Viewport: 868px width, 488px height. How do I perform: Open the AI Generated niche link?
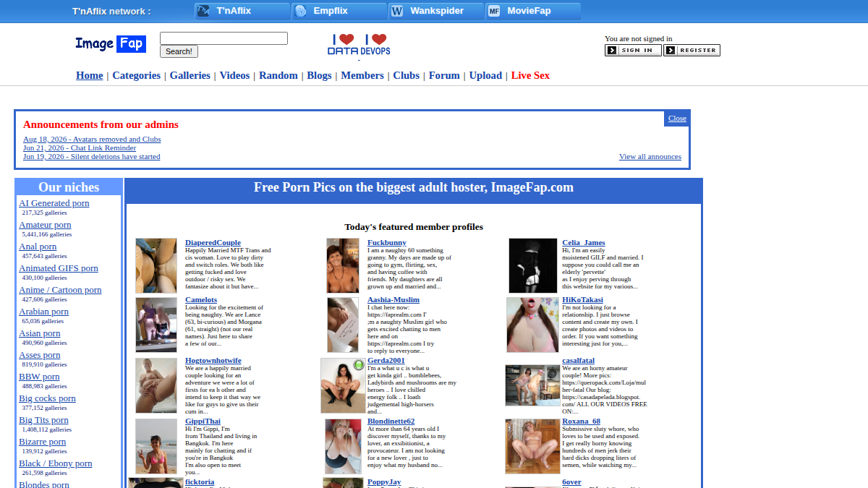(x=54, y=203)
